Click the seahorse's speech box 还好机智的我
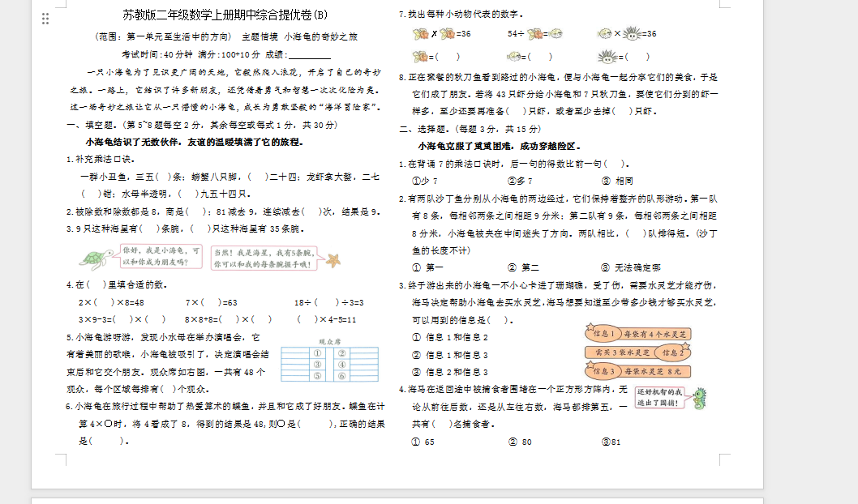The width and height of the screenshot is (858, 504). tap(658, 397)
